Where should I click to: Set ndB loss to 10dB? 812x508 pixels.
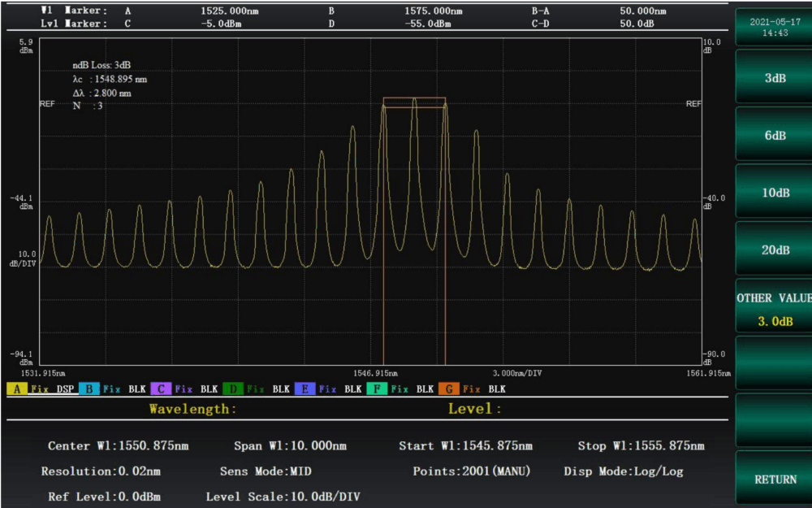pyautogui.click(x=775, y=193)
